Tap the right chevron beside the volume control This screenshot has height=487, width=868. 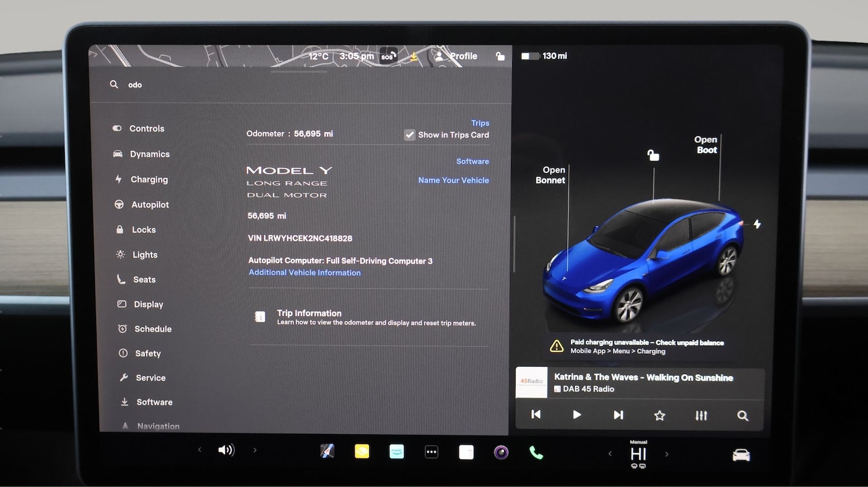(255, 449)
